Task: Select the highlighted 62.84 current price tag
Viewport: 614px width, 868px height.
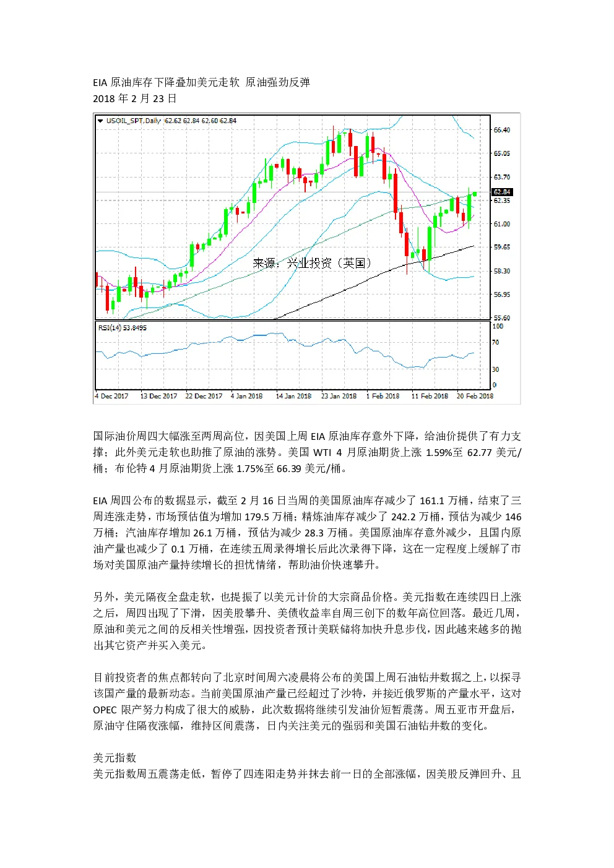Action: point(502,192)
